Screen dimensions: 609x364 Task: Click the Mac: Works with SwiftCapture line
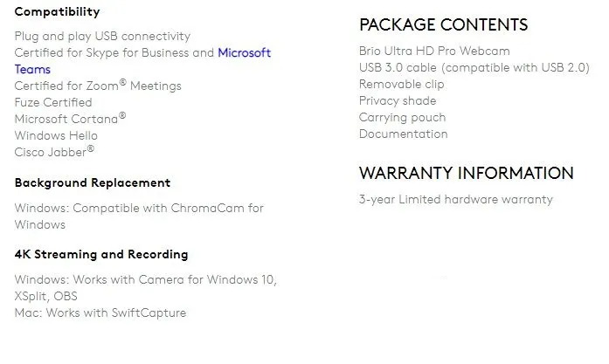(100, 312)
